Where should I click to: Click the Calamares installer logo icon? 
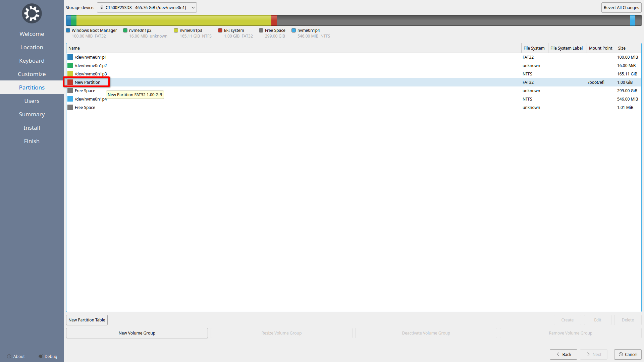click(x=32, y=13)
